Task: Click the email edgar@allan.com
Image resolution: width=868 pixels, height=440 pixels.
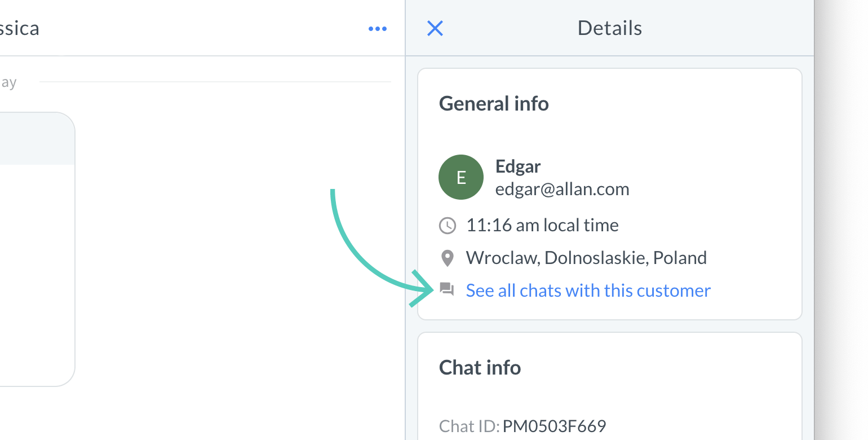Action: point(562,189)
